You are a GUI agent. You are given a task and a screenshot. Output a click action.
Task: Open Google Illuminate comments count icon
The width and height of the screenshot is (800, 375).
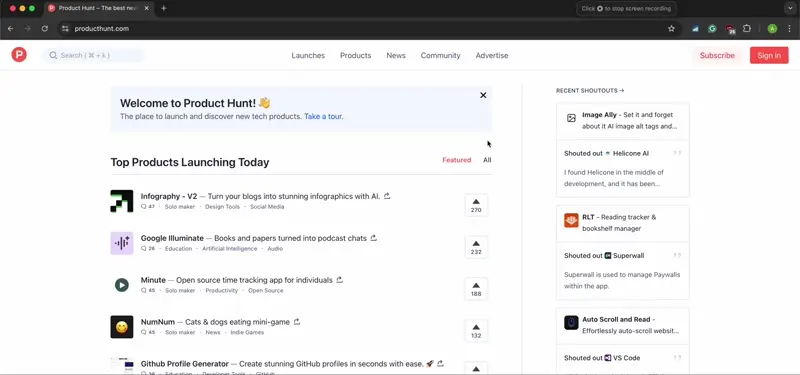click(x=144, y=248)
